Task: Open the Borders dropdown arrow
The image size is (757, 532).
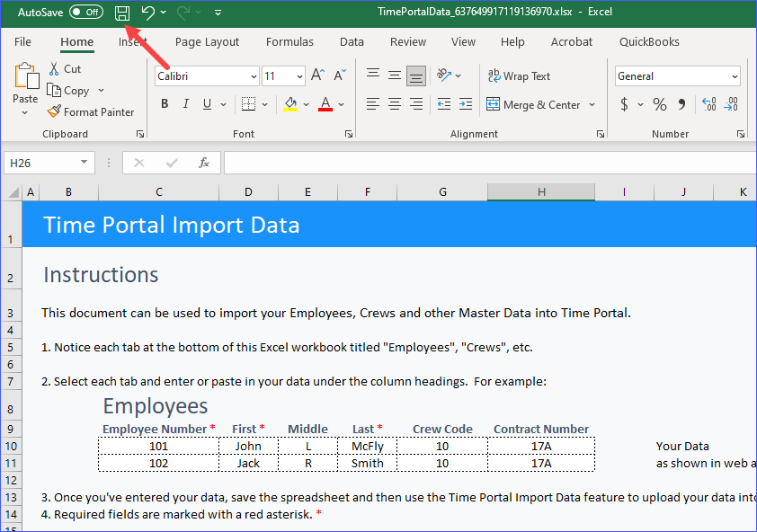Action: coord(264,104)
